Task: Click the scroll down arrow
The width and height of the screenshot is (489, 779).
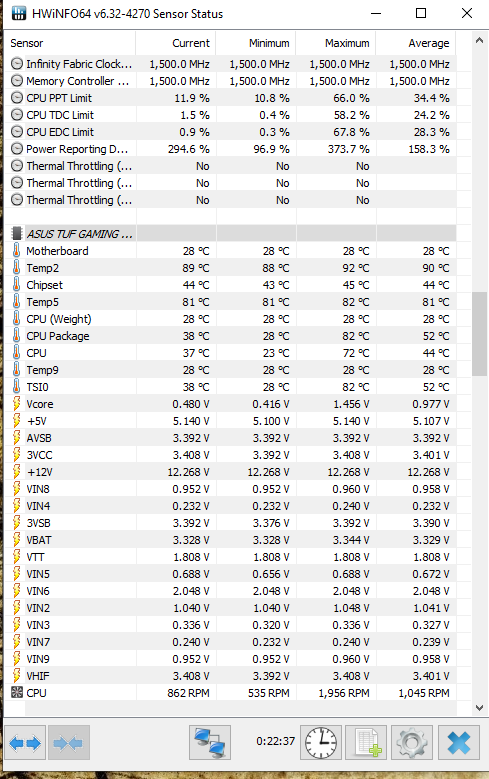Action: click(480, 707)
